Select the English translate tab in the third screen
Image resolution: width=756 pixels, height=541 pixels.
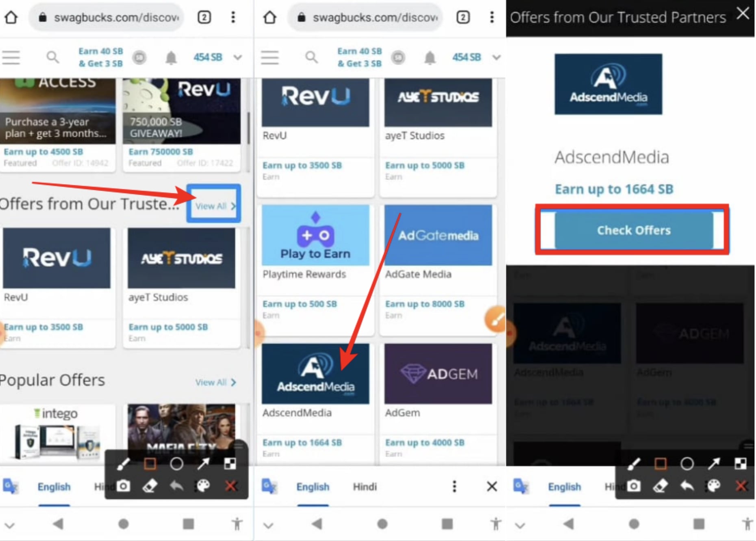point(565,487)
